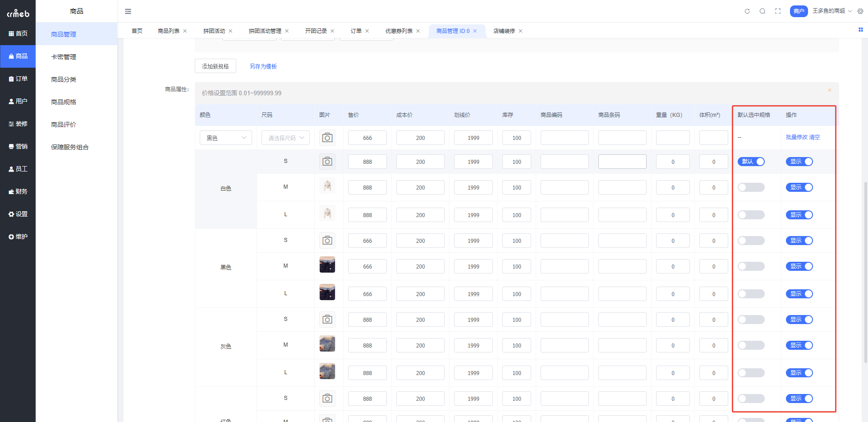Turn off 显示 for the 白色 M row
This screenshot has width=868, height=422.
799,187
